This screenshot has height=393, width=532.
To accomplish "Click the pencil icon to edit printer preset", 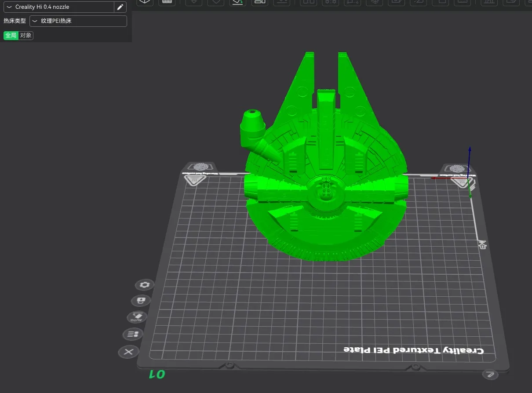I will pyautogui.click(x=120, y=7).
